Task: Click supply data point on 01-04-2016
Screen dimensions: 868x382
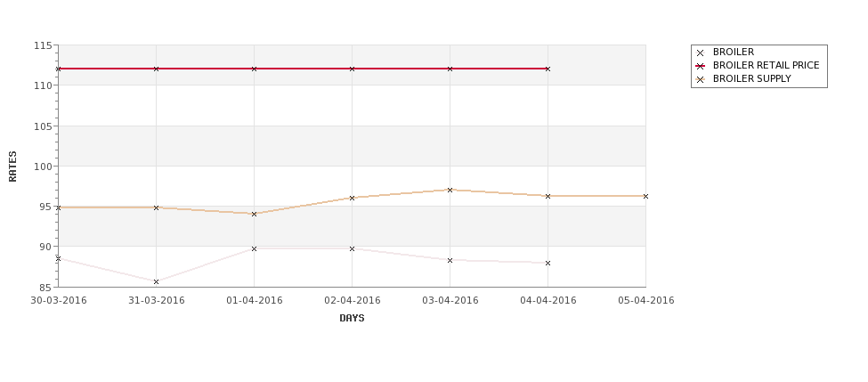Action: click(x=254, y=214)
